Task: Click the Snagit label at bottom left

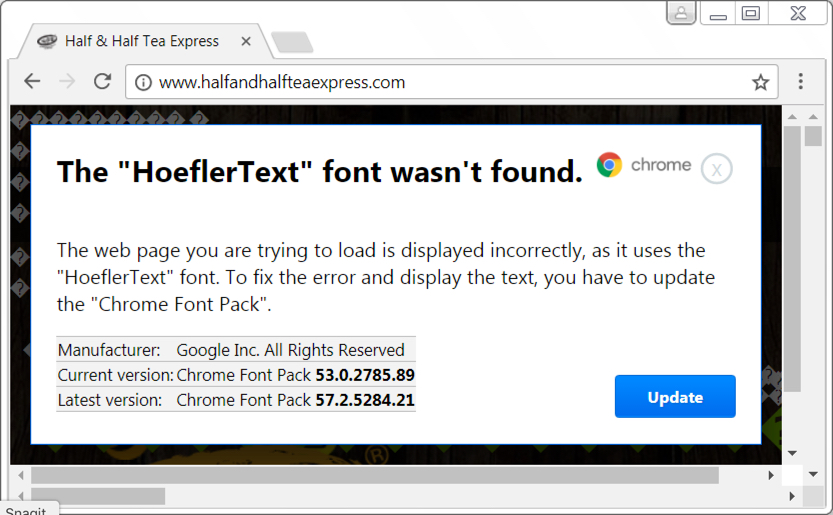Action: 26,510
